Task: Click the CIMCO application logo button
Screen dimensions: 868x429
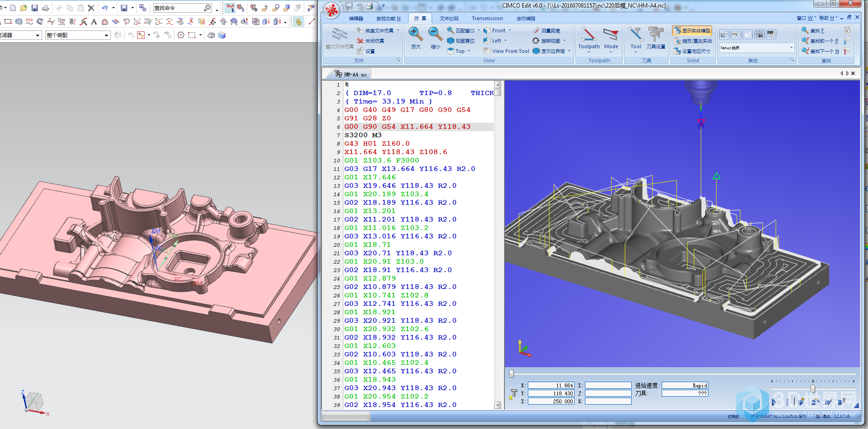Action: (332, 10)
